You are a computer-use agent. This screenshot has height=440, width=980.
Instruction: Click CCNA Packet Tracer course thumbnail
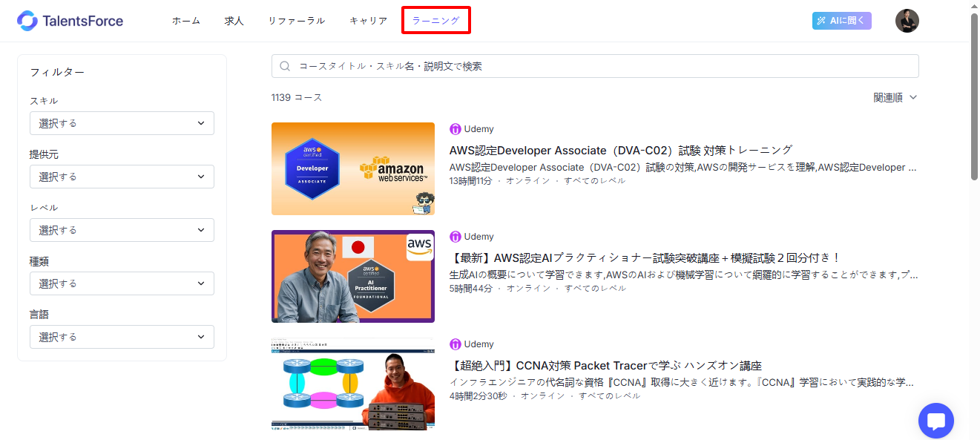tap(353, 384)
